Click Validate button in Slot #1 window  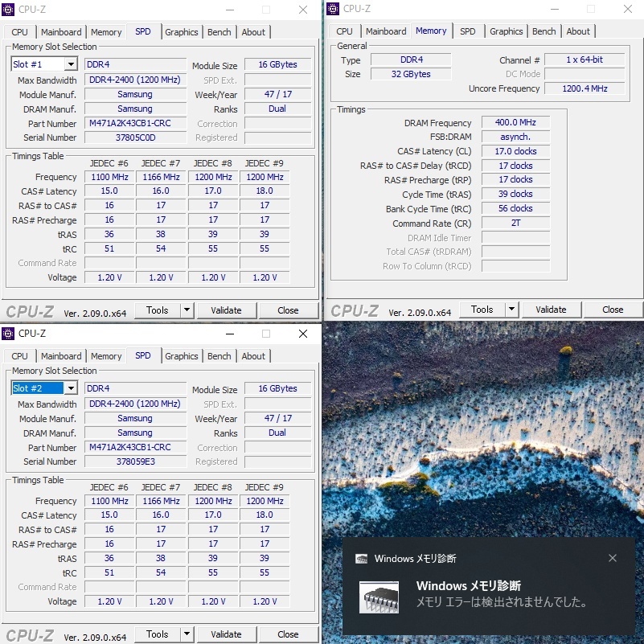226,310
